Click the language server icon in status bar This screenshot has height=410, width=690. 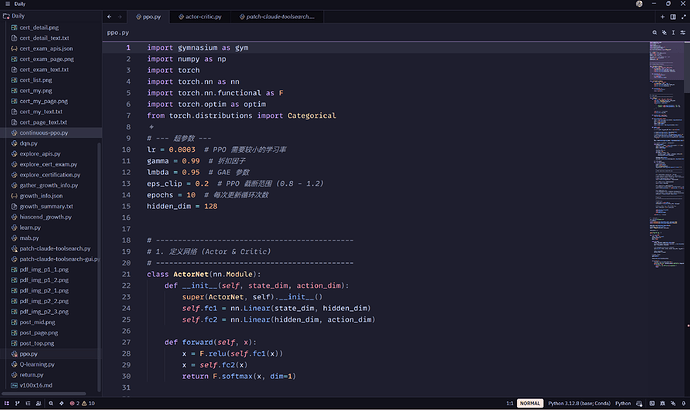639,403
